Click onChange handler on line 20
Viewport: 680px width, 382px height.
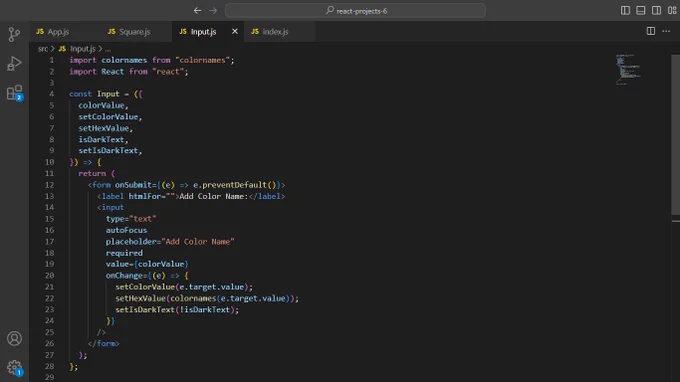coord(147,276)
